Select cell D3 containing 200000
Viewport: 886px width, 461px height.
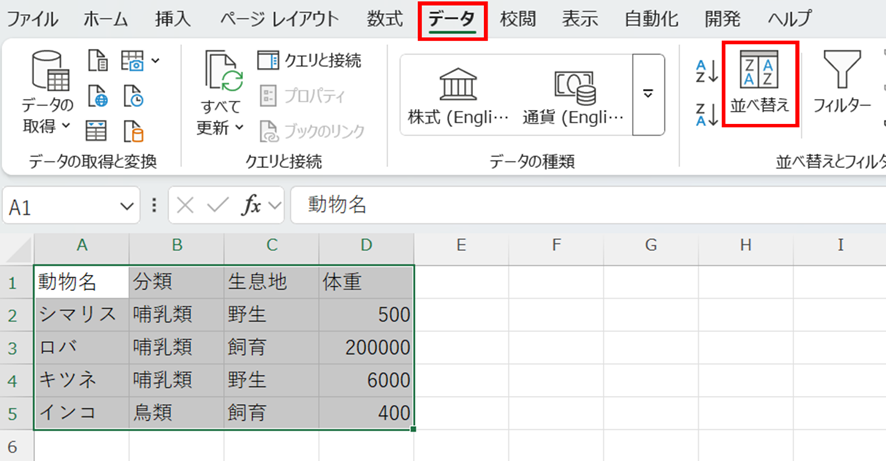[366, 347]
